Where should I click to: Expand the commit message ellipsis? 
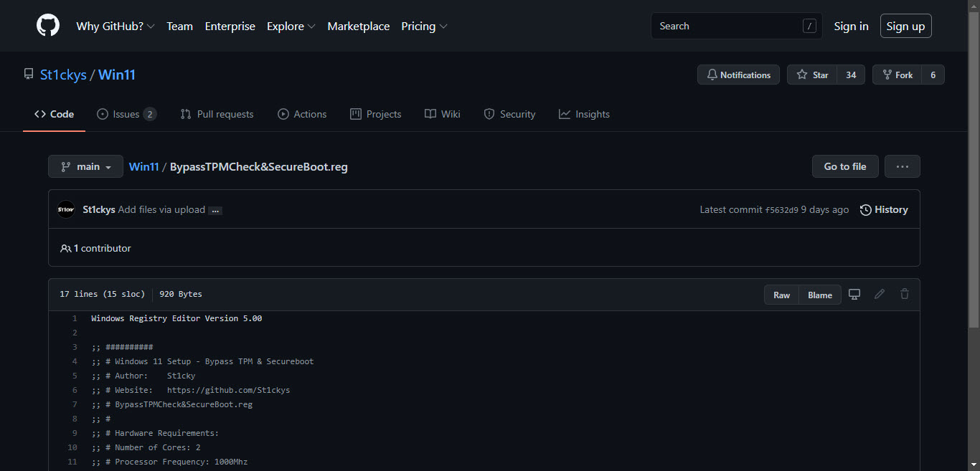pyautogui.click(x=215, y=210)
